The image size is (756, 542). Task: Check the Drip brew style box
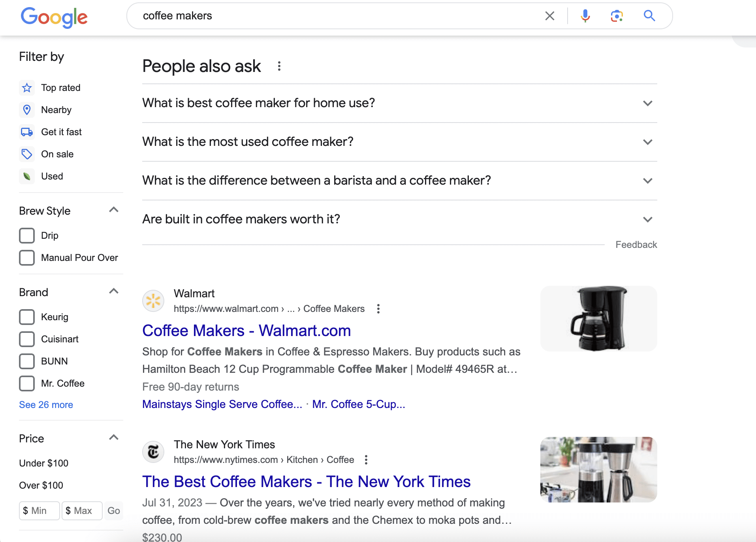coord(27,236)
